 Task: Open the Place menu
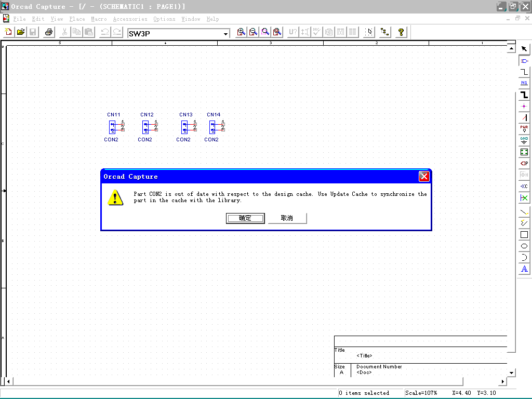(77, 19)
